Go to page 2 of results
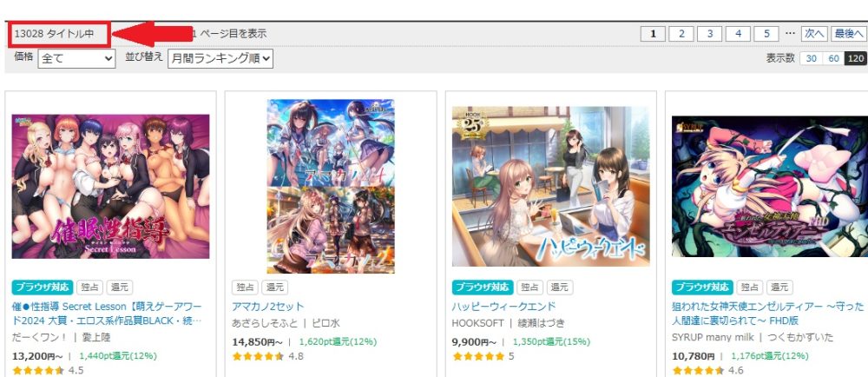 point(681,34)
